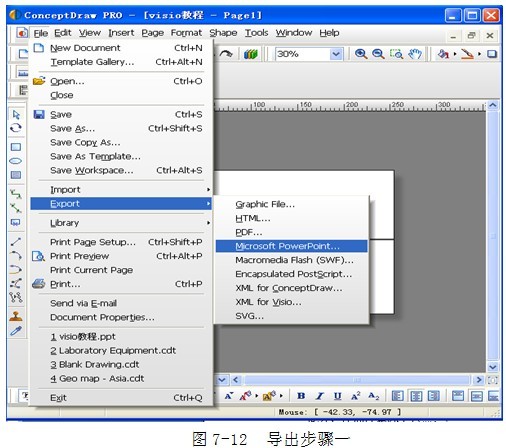
Task: Click the Print menu item
Action: pos(122,284)
